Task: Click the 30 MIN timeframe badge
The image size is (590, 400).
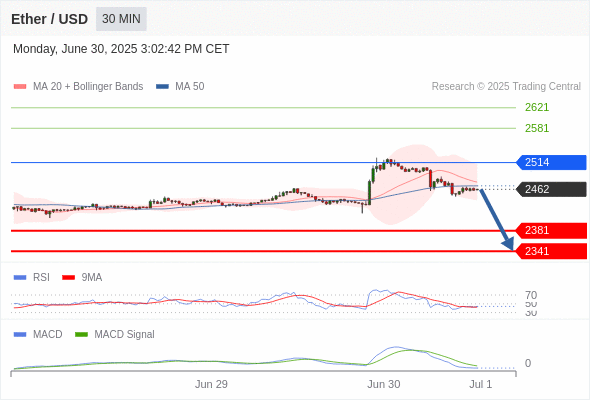Action: pyautogui.click(x=121, y=19)
